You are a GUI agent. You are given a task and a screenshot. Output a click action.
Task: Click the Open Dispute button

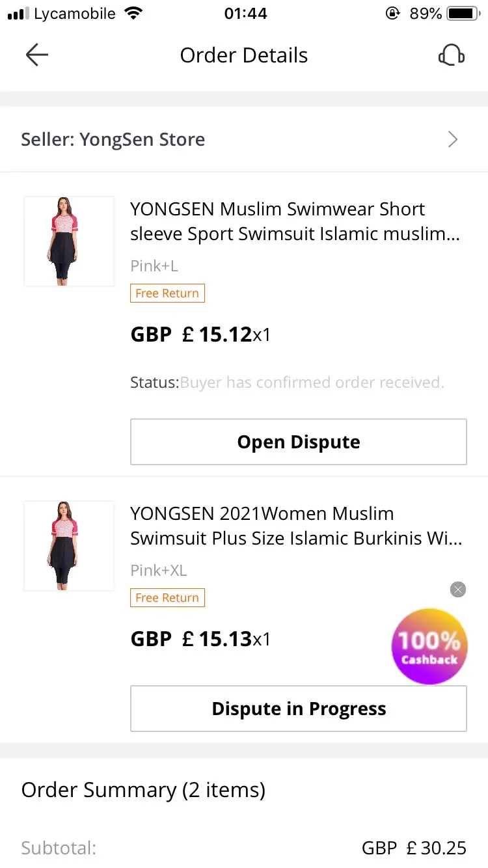[x=299, y=442]
